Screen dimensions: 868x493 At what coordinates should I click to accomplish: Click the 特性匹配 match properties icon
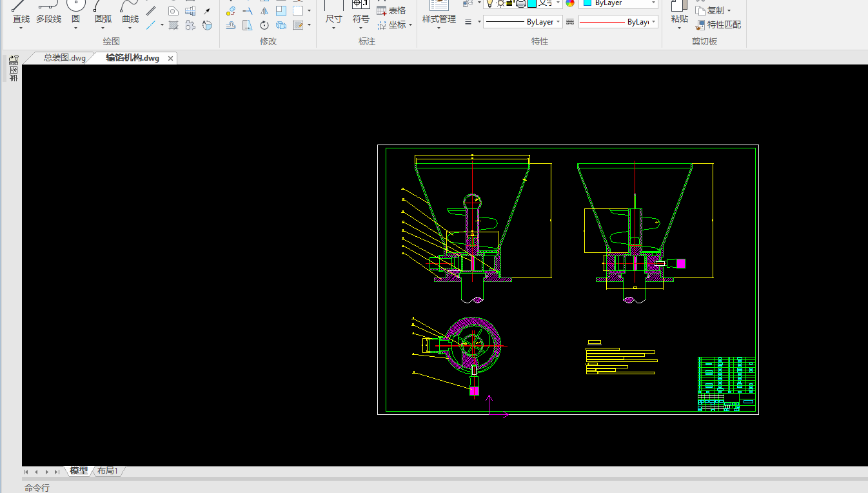click(x=701, y=25)
